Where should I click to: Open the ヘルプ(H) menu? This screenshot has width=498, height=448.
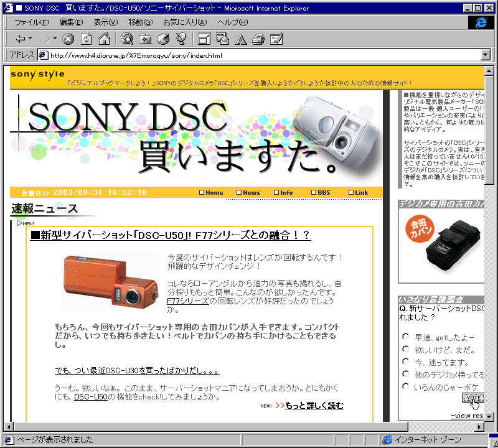tap(232, 22)
